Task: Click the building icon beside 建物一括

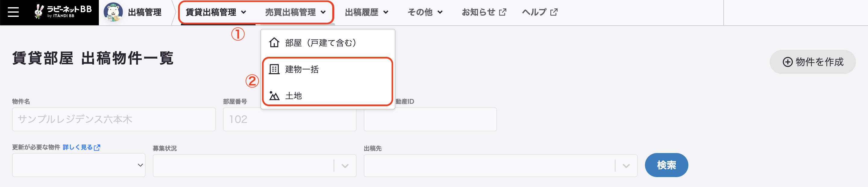Action: [x=274, y=69]
